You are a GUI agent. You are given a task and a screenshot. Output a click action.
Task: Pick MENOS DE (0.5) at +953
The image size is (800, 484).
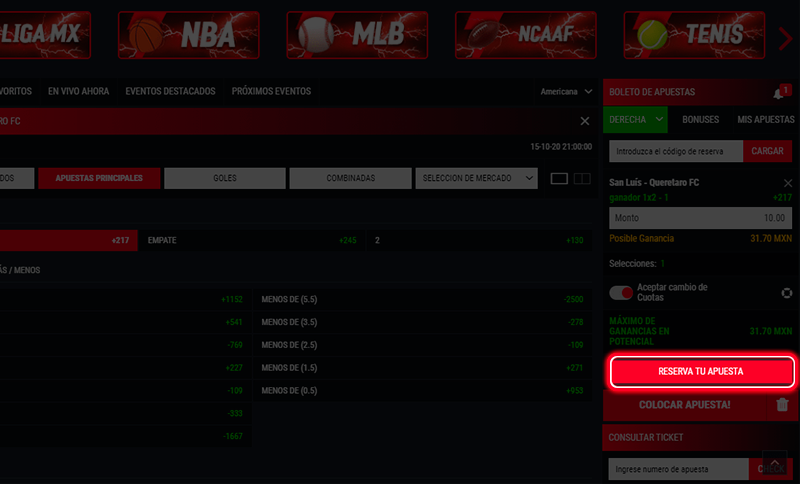[x=422, y=391]
